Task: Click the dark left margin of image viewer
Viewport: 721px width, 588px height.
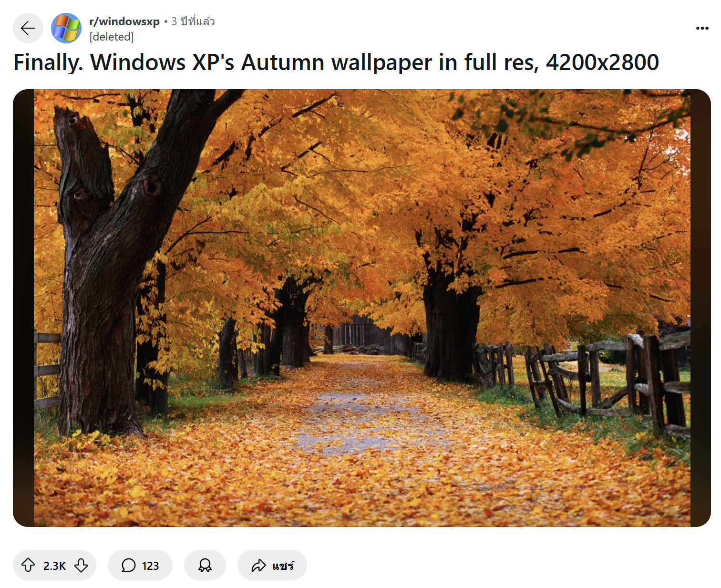Action: click(23, 308)
